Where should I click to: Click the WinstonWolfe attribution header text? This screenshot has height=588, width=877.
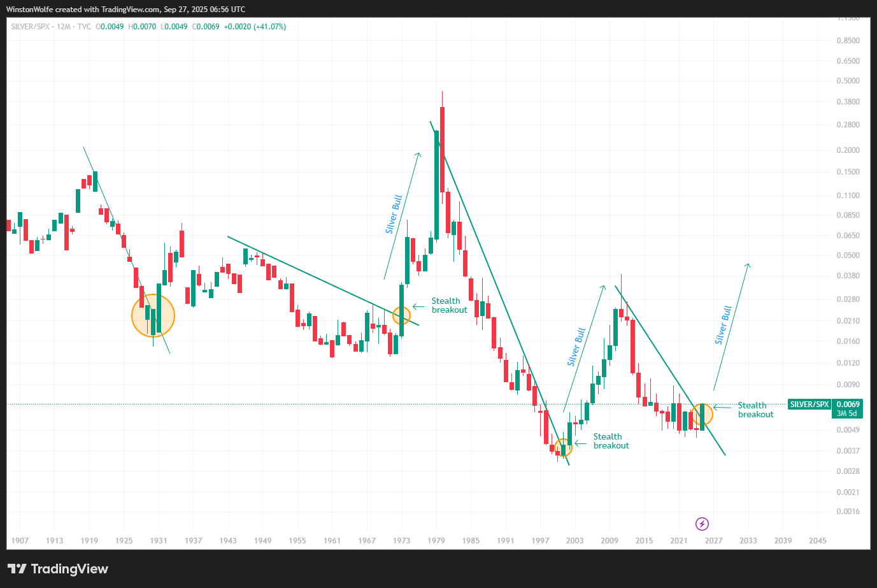(125, 9)
